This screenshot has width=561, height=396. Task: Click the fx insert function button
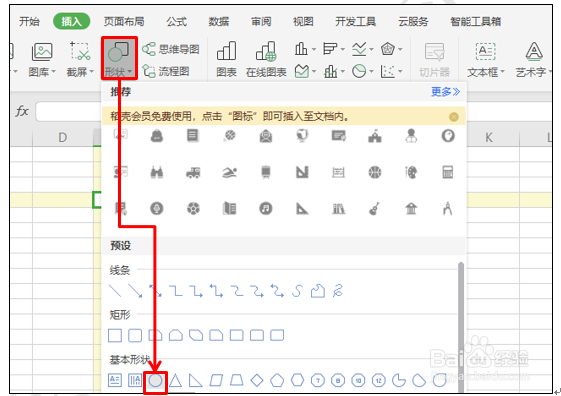click(22, 111)
